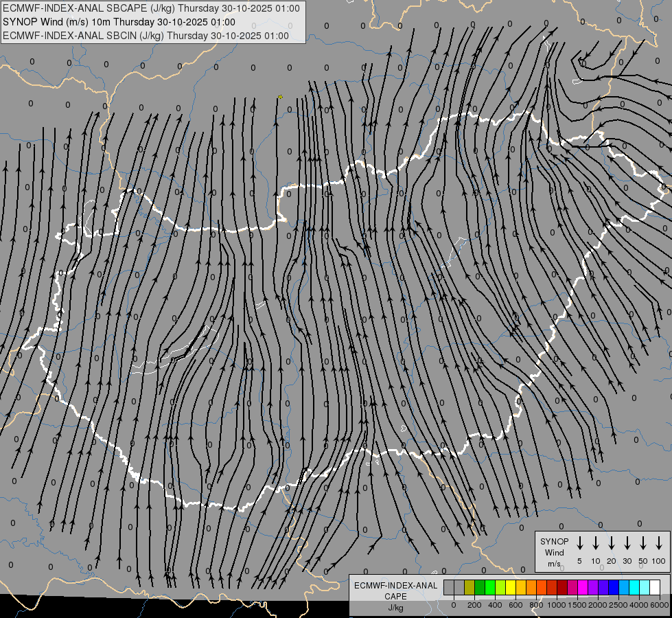
Task: Click the wind arrow above 5 m/s
Action: click(579, 543)
